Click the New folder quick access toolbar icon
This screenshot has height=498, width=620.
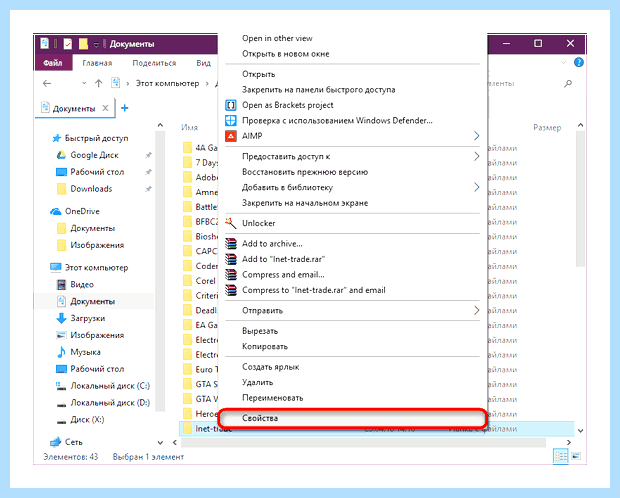(83, 44)
